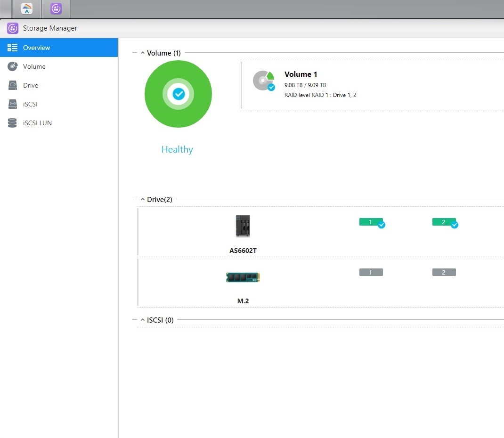Screen dimensions: 504x438
Task: Open the Drive section in sidebar
Action: coord(30,85)
